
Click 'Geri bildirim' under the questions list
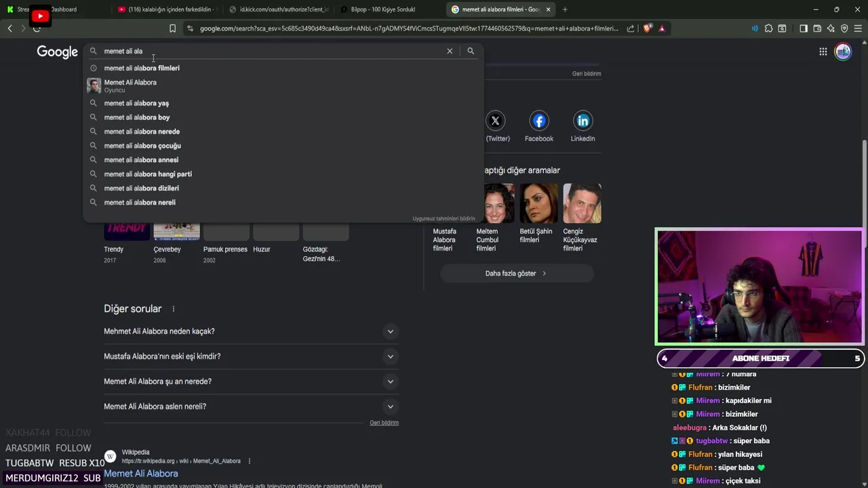(x=384, y=423)
